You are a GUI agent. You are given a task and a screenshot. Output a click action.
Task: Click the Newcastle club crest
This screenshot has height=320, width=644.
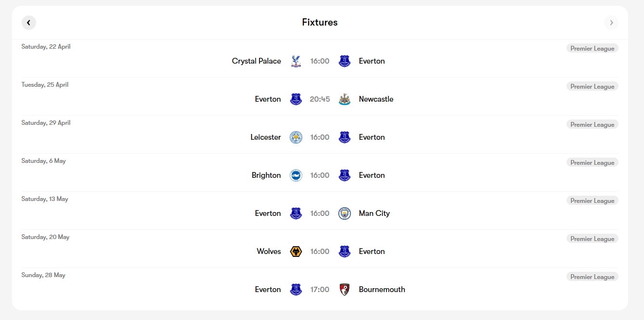pos(344,99)
